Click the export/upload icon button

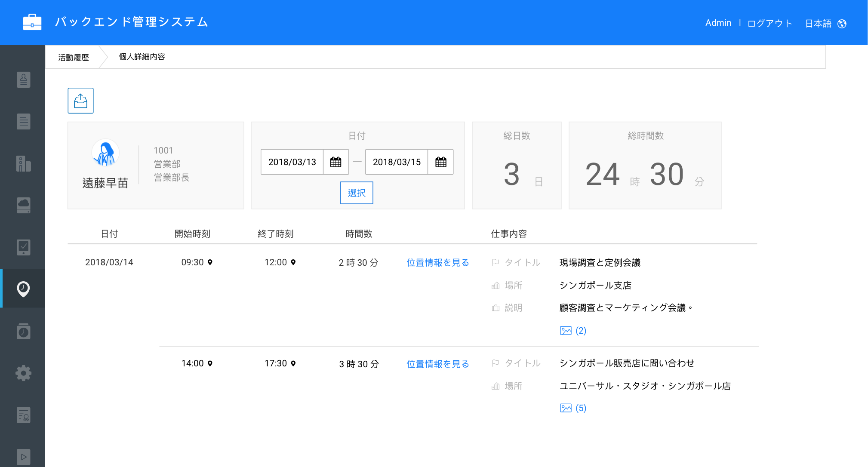click(x=80, y=101)
